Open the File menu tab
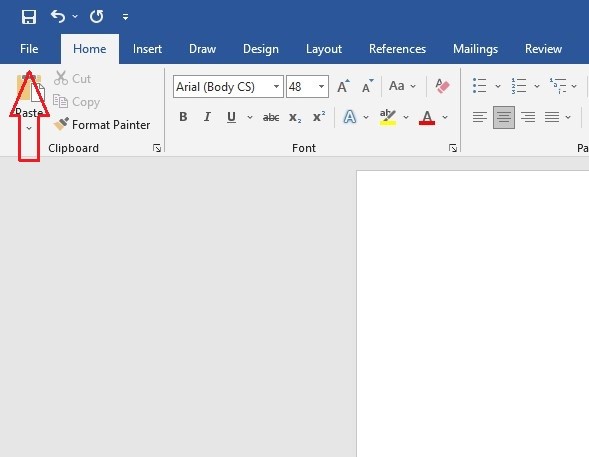Image resolution: width=589 pixels, height=457 pixels. click(x=29, y=49)
